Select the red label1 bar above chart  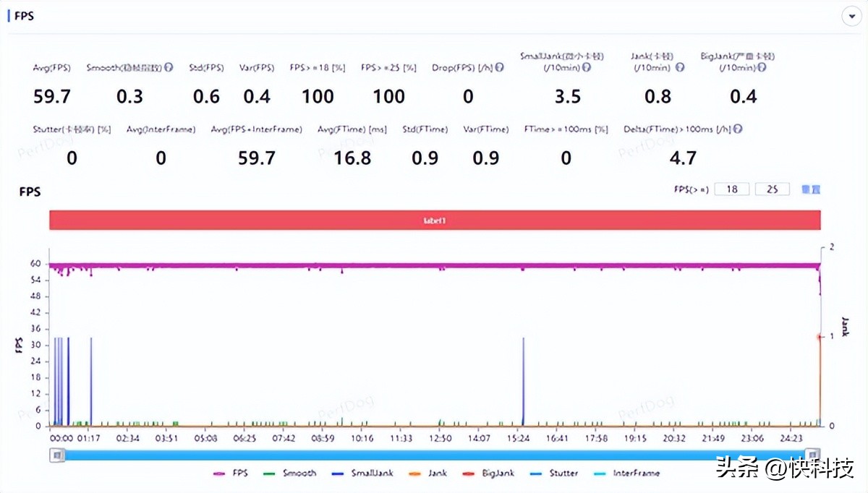pos(435,220)
